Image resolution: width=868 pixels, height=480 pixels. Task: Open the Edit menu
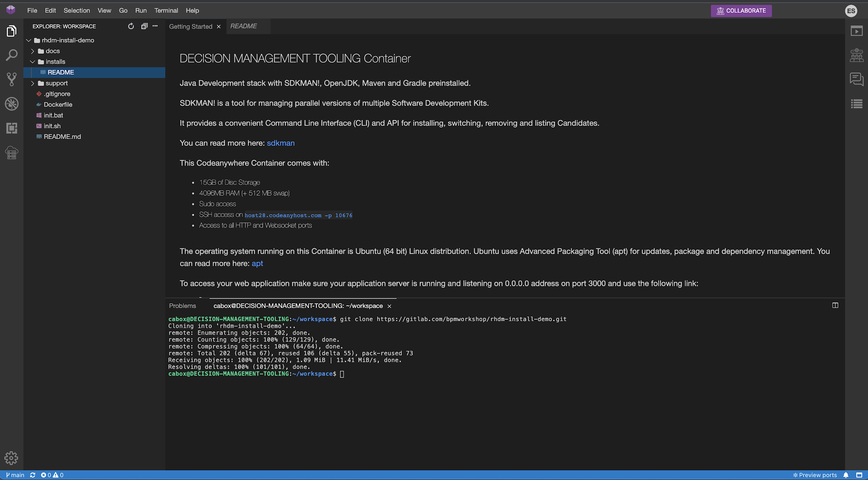coord(50,11)
